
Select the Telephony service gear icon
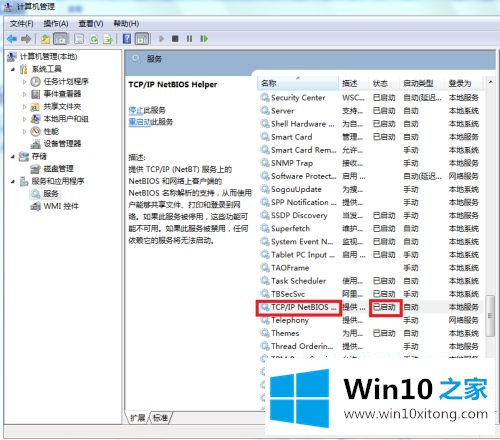click(x=265, y=320)
